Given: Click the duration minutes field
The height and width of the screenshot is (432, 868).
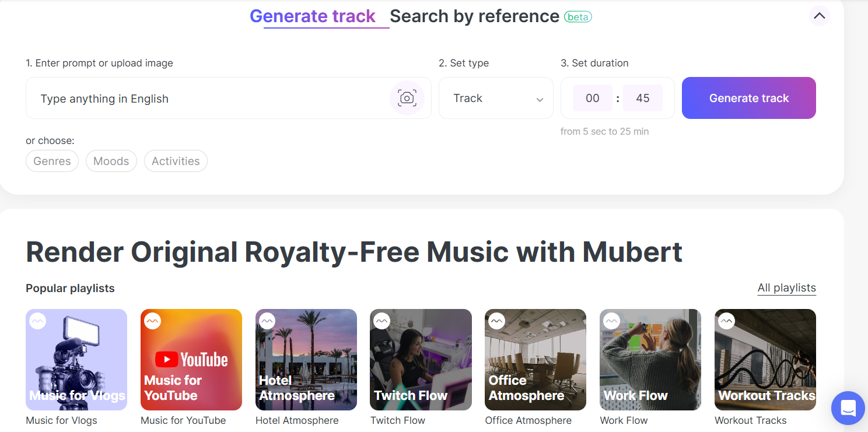Looking at the screenshot, I should (x=593, y=98).
